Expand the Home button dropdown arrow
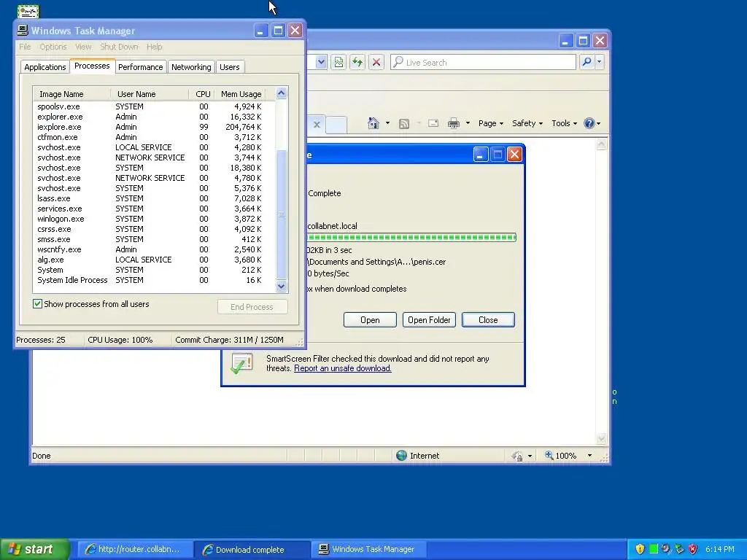The image size is (747, 560). 387,123
